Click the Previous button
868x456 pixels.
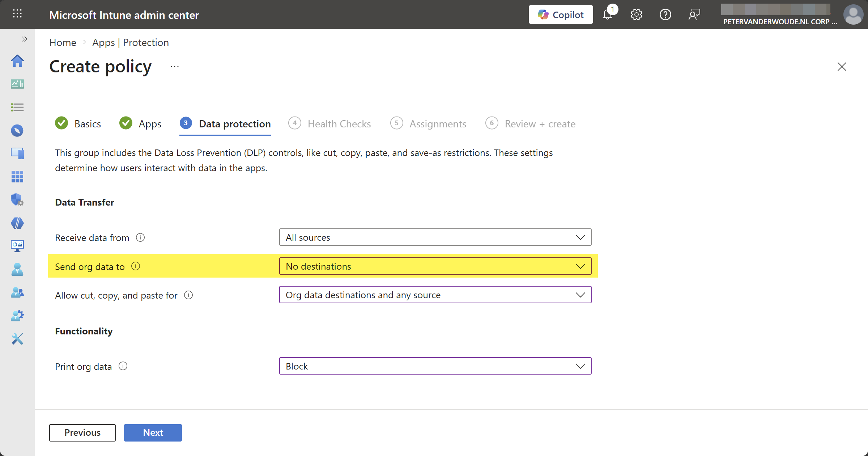pyautogui.click(x=82, y=432)
